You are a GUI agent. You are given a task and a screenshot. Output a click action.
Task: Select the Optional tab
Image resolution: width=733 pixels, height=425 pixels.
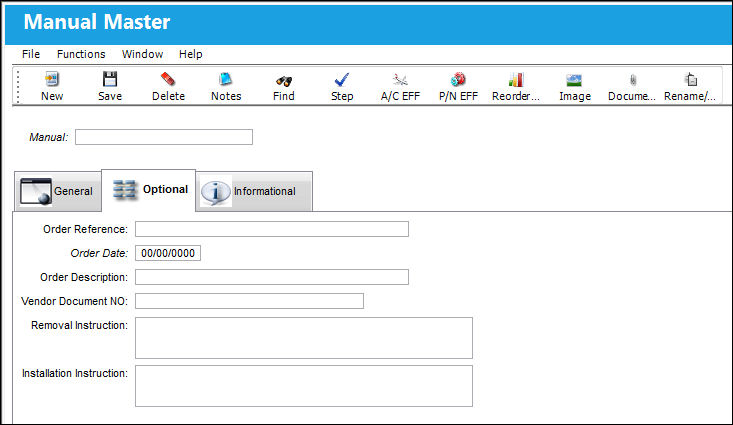[149, 190]
